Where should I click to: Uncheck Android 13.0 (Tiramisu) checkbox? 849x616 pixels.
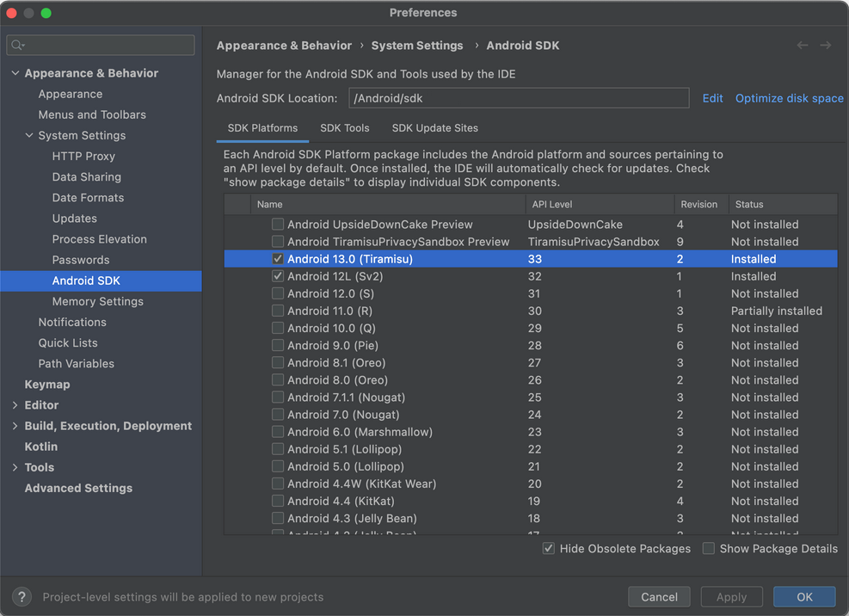pos(278,259)
